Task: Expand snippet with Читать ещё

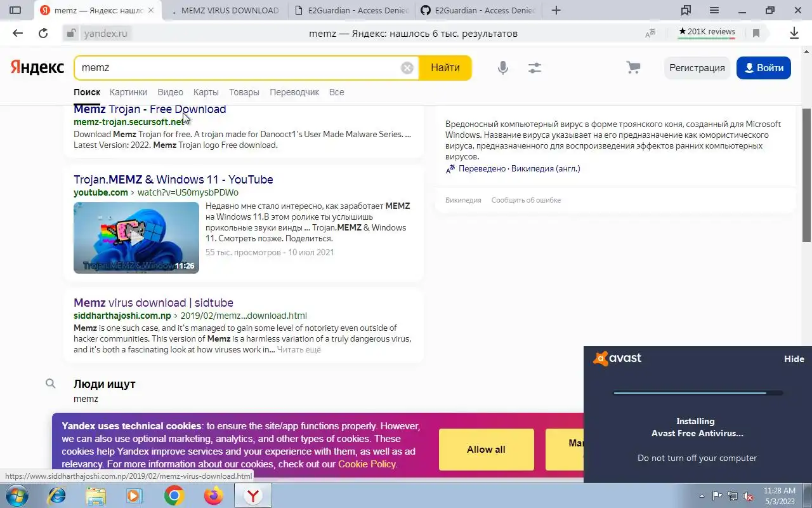Action: click(x=299, y=350)
